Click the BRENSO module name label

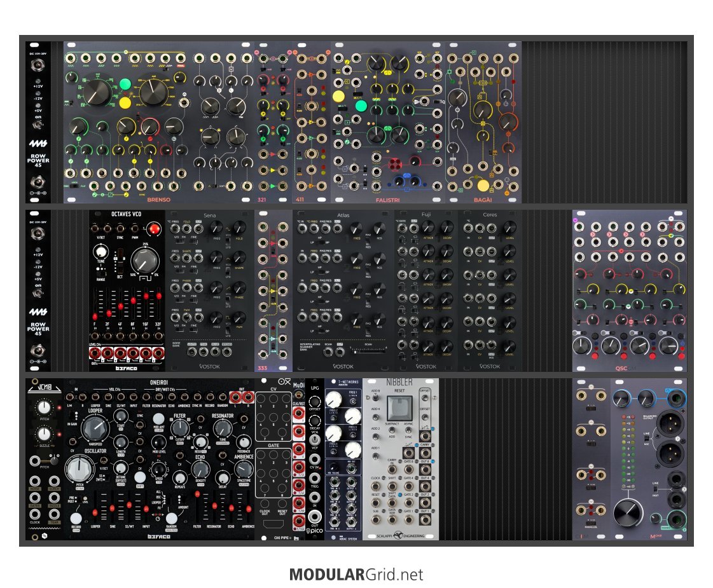[x=159, y=200]
